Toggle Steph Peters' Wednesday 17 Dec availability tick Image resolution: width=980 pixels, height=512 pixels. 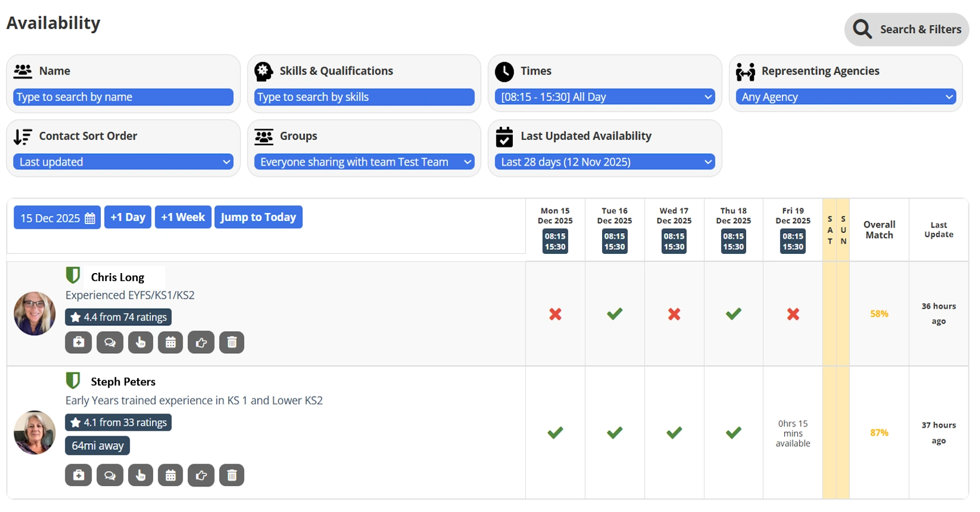click(674, 433)
